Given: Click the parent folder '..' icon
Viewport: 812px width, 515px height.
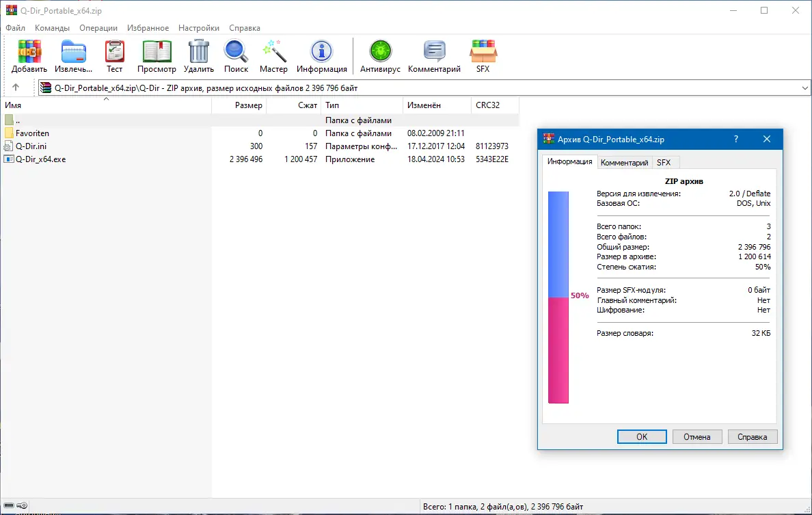Looking at the screenshot, I should 9,120.
